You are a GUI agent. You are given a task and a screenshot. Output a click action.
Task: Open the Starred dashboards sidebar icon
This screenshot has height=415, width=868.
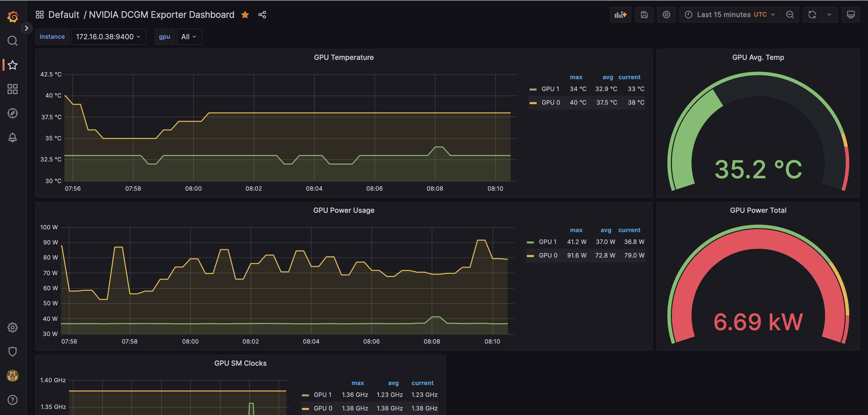(13, 65)
